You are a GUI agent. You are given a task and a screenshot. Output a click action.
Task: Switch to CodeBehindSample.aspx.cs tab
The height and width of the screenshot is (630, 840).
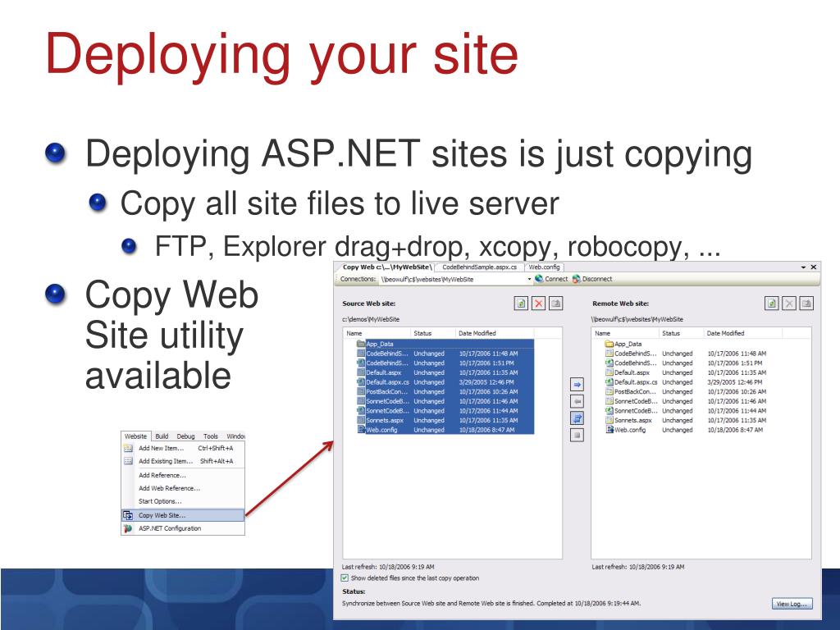[479, 267]
